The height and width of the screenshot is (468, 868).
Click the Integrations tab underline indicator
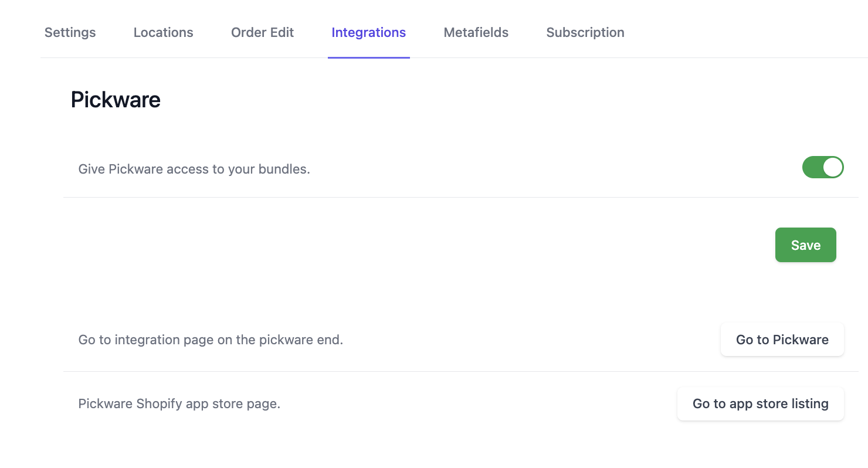(x=368, y=57)
